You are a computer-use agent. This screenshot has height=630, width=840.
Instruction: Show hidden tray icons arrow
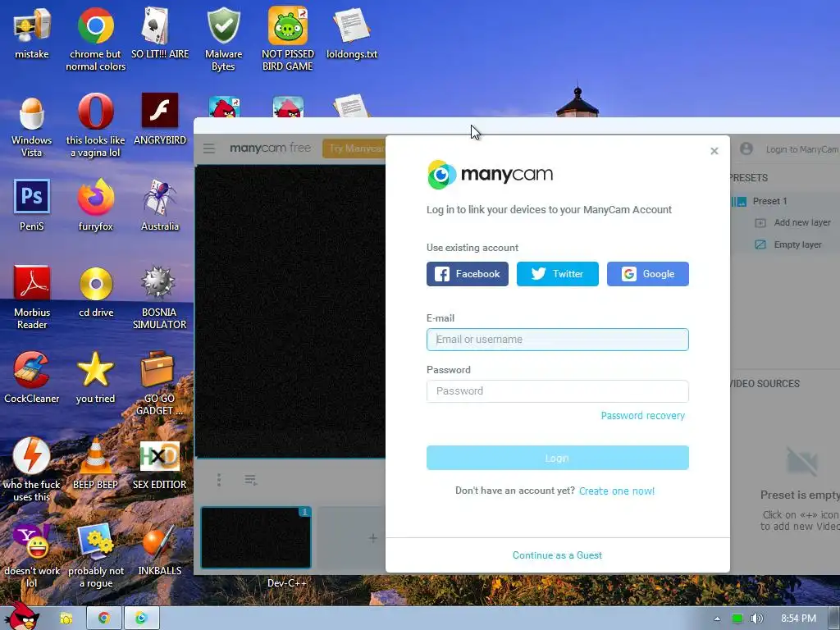[717, 619]
